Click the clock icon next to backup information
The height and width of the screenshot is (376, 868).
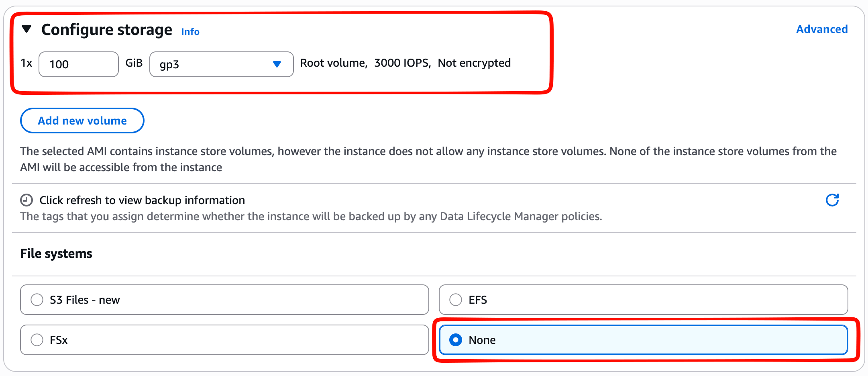tap(26, 200)
